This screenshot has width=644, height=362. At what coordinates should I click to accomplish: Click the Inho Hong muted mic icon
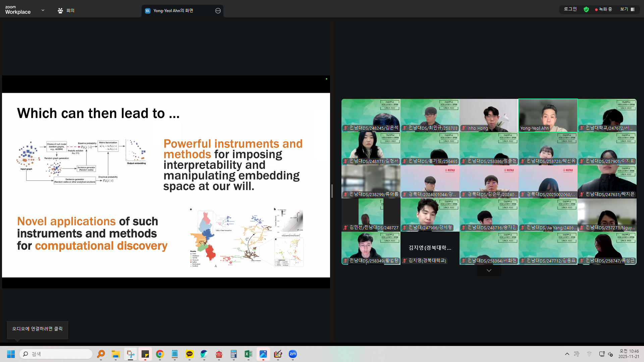464,128
